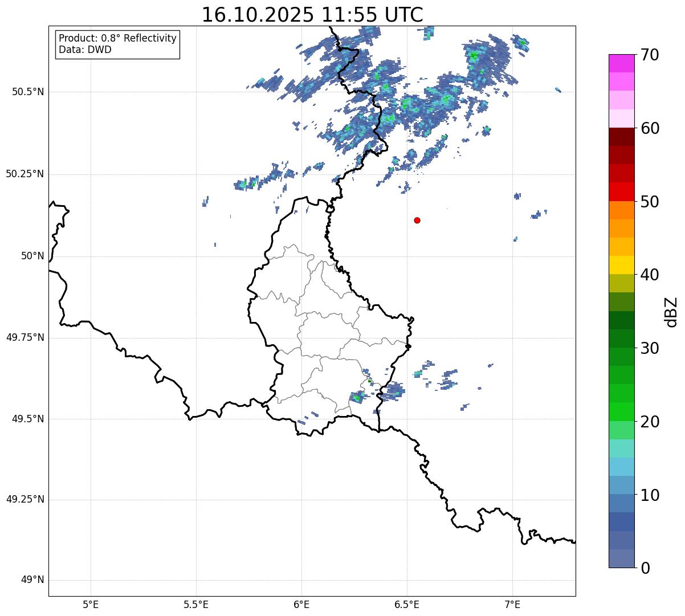Click the red radar site marker dot

(417, 220)
